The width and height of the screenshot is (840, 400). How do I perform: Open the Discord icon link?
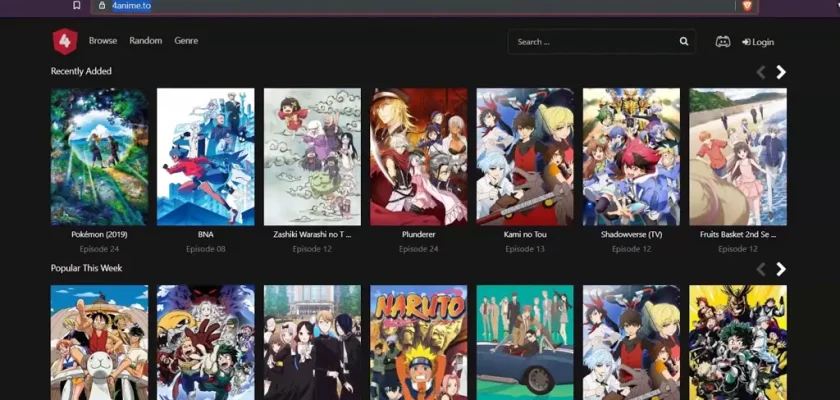tap(723, 42)
